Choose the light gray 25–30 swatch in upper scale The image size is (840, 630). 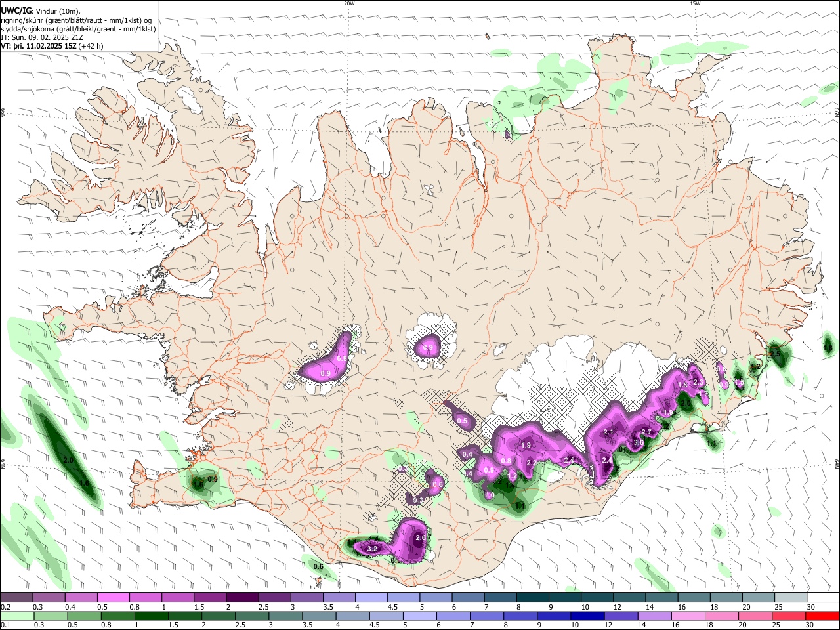(791, 597)
